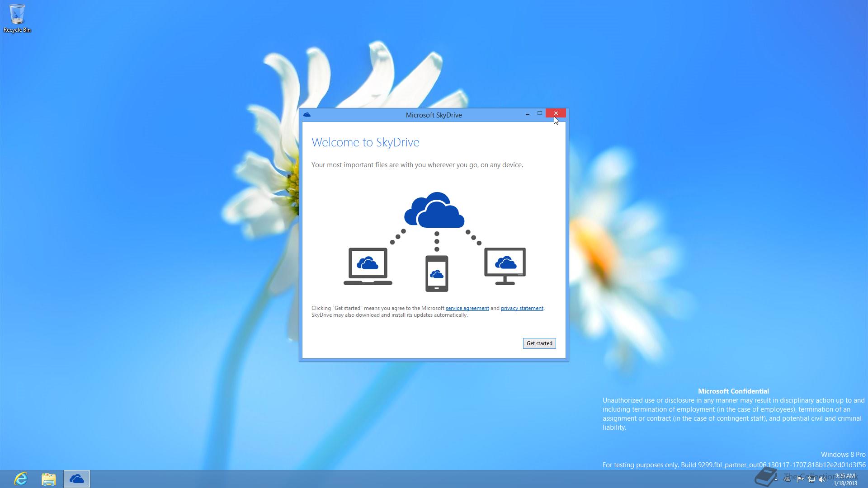
Task: Open the network tray icon
Action: tap(811, 479)
